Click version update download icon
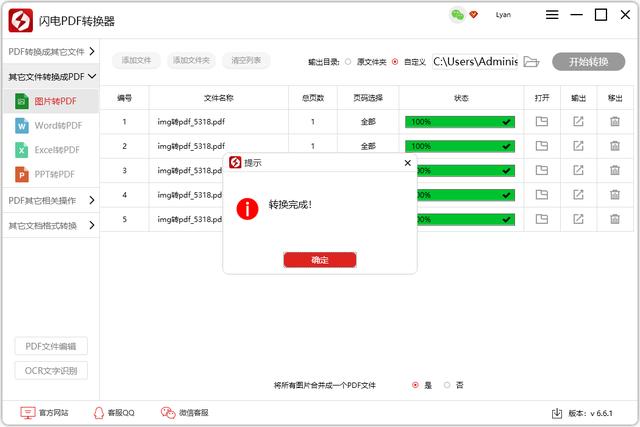This screenshot has width=640, height=427. (557, 413)
